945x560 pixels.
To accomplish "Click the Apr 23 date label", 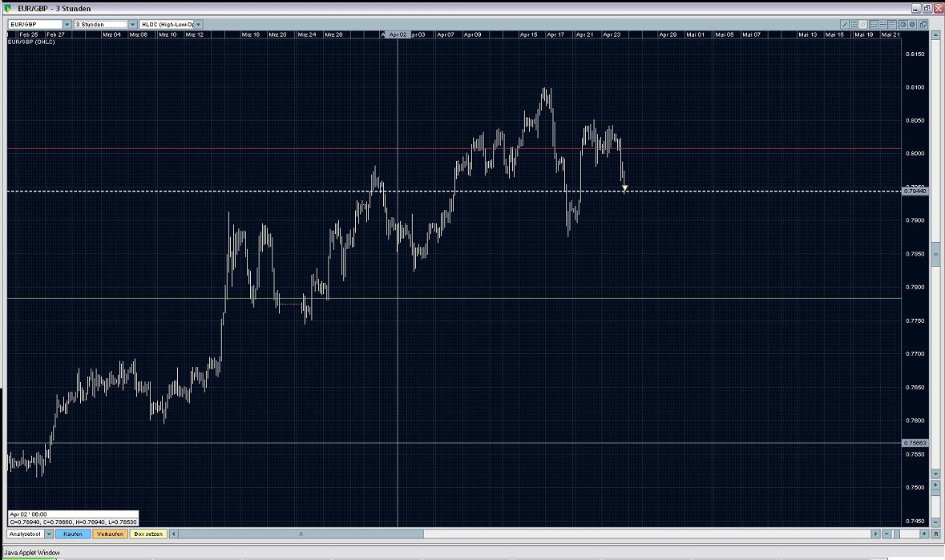I will 612,34.
